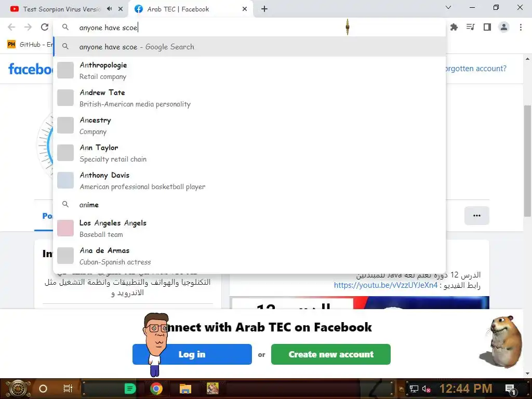Reload the current page

pyautogui.click(x=45, y=27)
